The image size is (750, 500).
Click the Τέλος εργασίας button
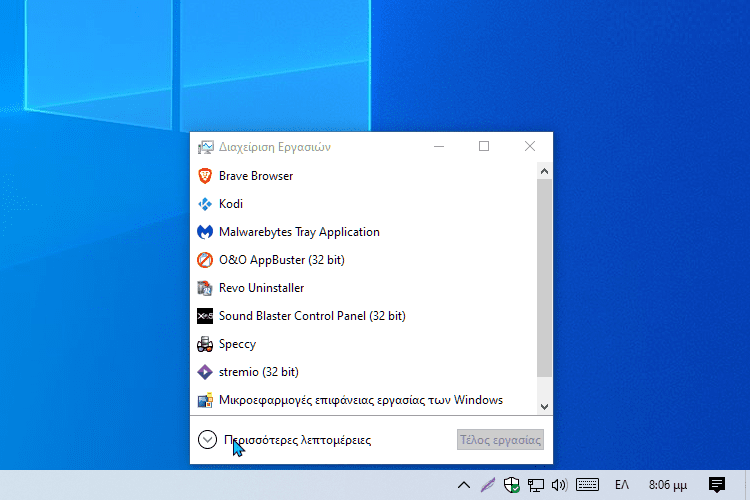(500, 440)
